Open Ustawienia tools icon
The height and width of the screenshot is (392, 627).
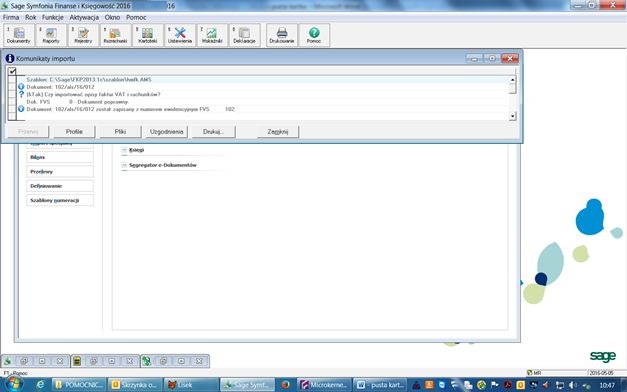tap(180, 35)
